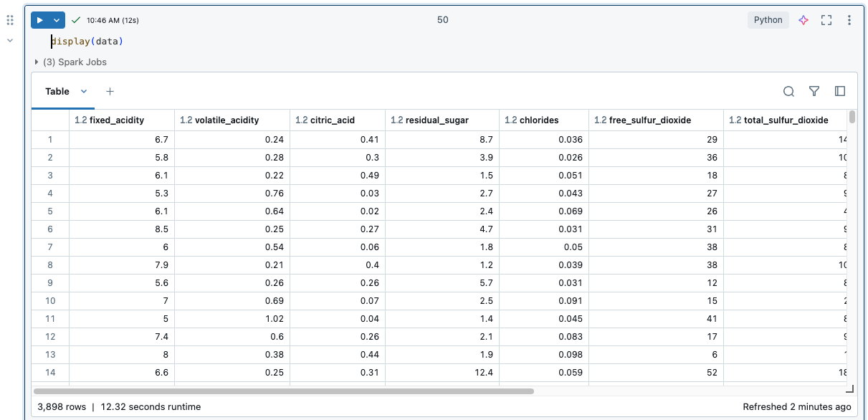The height and width of the screenshot is (420, 868).
Task: Click inside the code editor on display(data)
Action: click(88, 41)
